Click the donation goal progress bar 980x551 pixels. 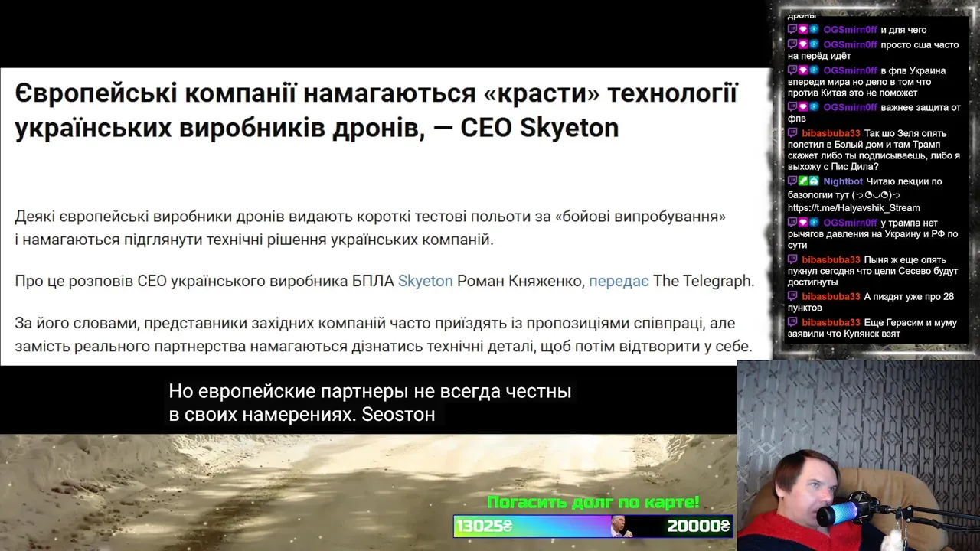(x=593, y=526)
